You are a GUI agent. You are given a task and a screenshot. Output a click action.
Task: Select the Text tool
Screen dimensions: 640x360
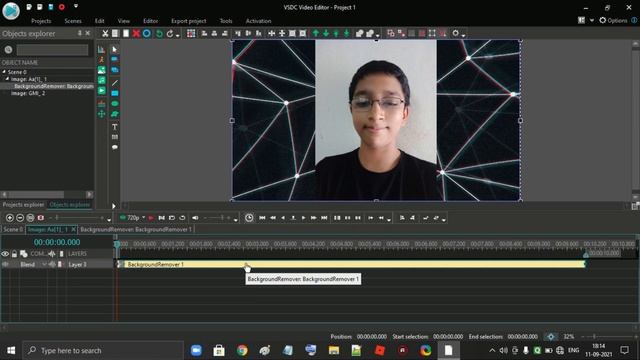pos(115,127)
